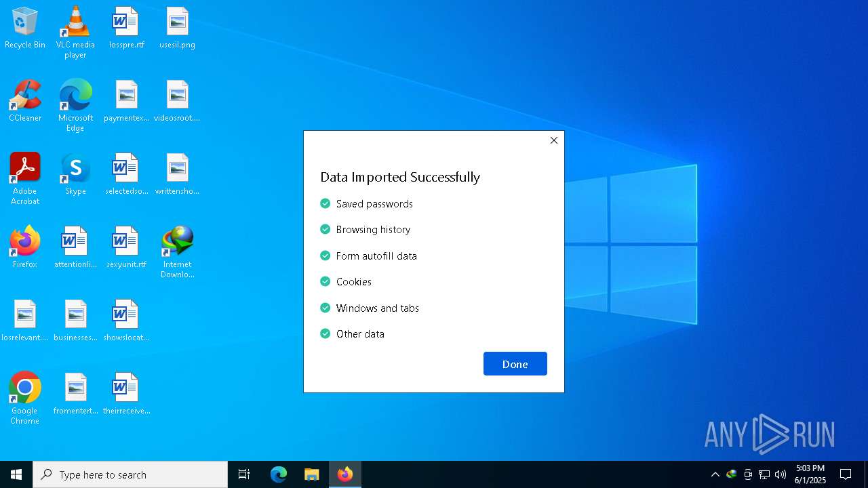Select the attentionli... Word document
The width and height of the screenshot is (868, 488).
(x=75, y=247)
